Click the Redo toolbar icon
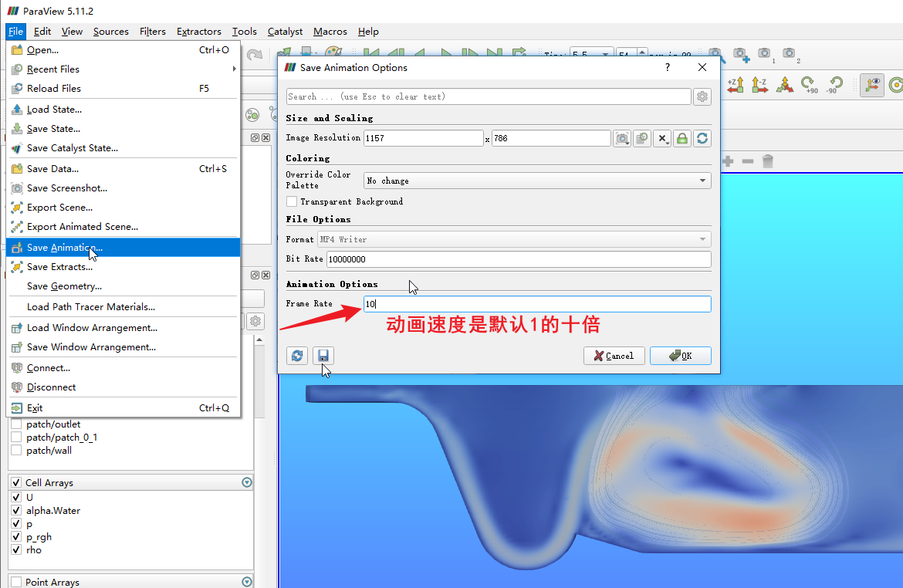Image resolution: width=903 pixels, height=588 pixels. click(x=255, y=55)
